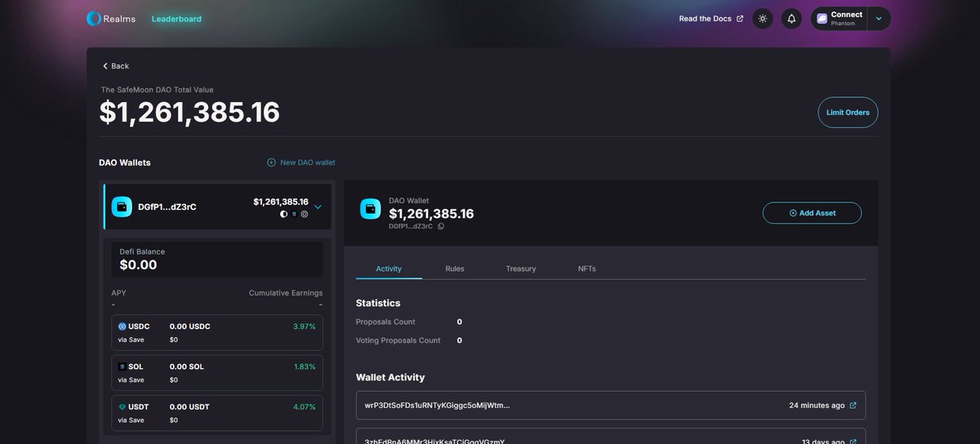This screenshot has height=444, width=980.
Task: Create a New DAO wallet
Action: 301,162
